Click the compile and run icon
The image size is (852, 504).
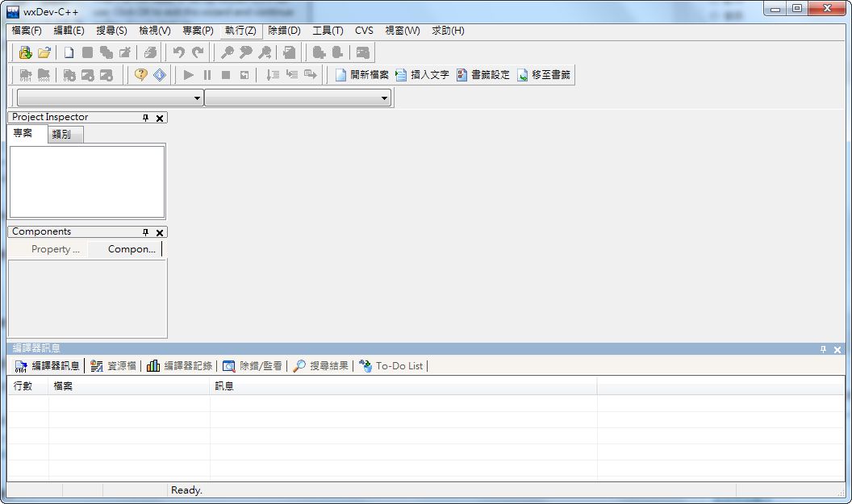pyautogui.click(x=69, y=75)
